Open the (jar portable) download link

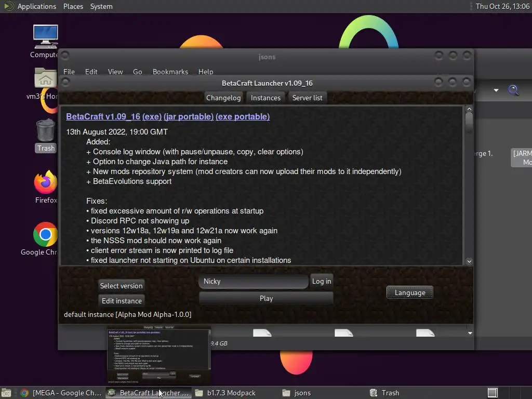click(188, 116)
